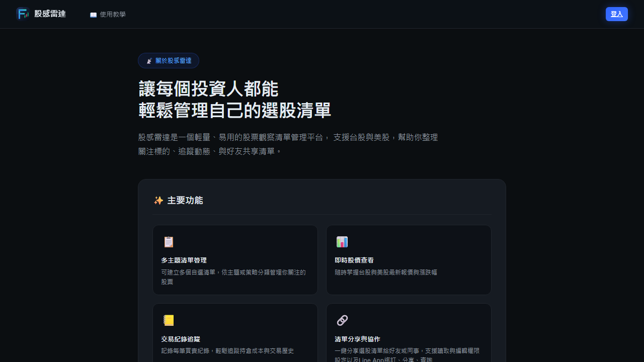Click the 關於股感雷達 badge
This screenshot has height=362, width=644.
pos(169,60)
